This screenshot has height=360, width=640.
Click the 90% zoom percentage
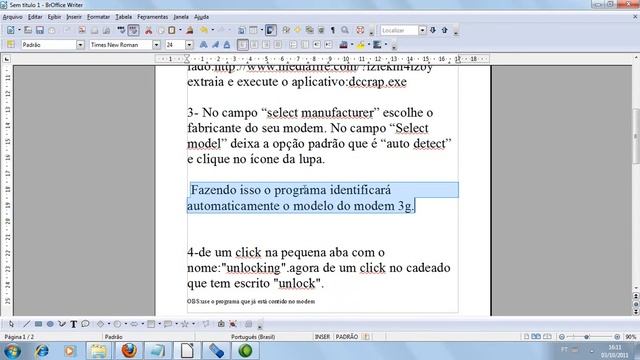[x=631, y=337]
